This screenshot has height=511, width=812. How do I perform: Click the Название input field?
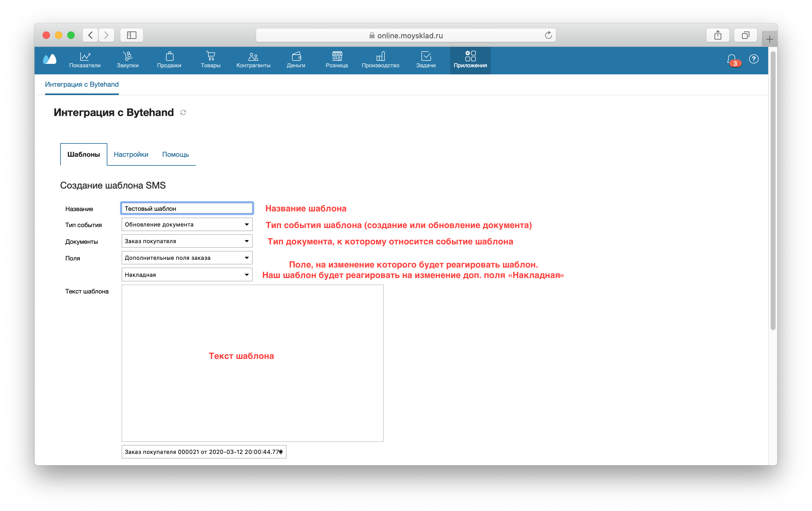click(187, 209)
